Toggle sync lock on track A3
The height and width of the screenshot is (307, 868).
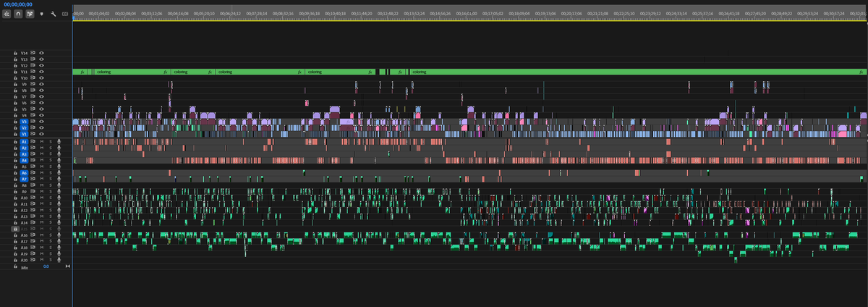[33, 153]
